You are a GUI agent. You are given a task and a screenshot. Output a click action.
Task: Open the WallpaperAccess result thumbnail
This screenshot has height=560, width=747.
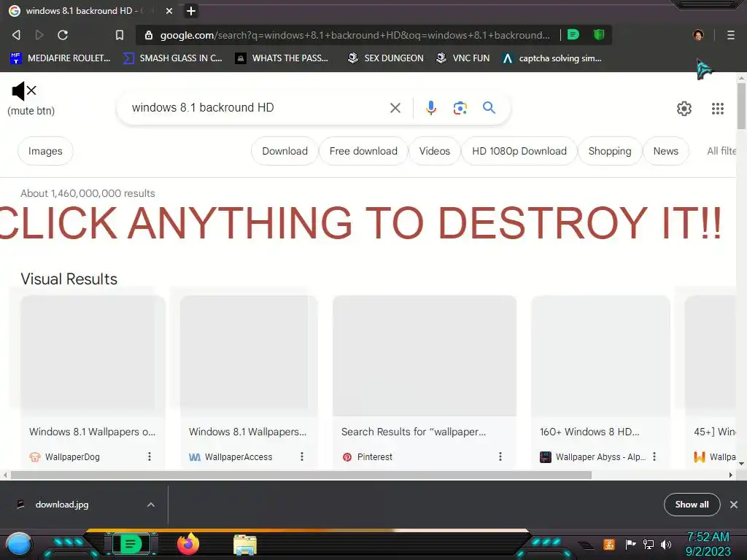pyautogui.click(x=249, y=356)
